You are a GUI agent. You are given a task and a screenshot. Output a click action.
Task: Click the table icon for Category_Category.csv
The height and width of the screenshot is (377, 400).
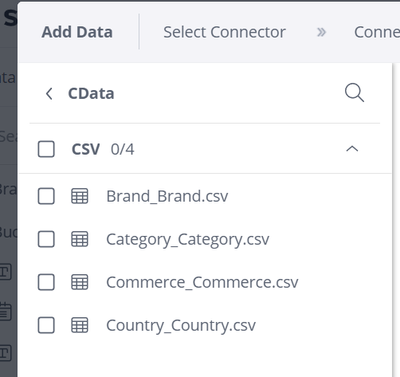coord(80,239)
